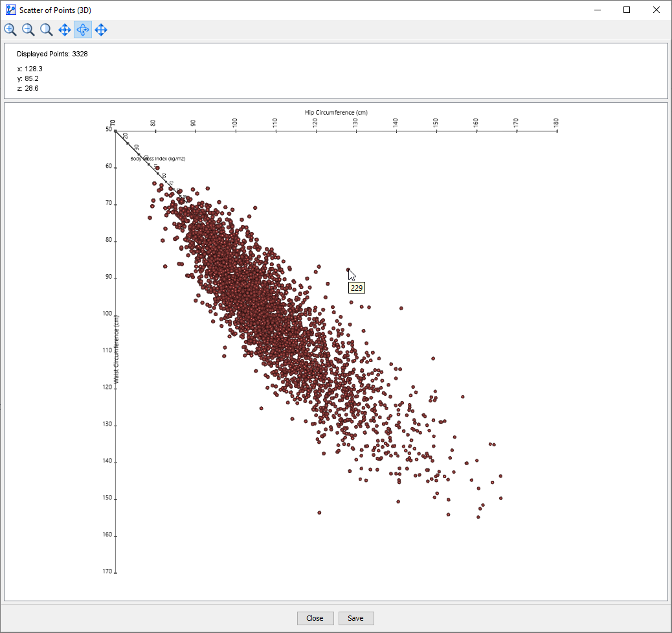Click the Hip Circumference (cm) axis title
The width and height of the screenshot is (672, 633).
pyautogui.click(x=336, y=112)
